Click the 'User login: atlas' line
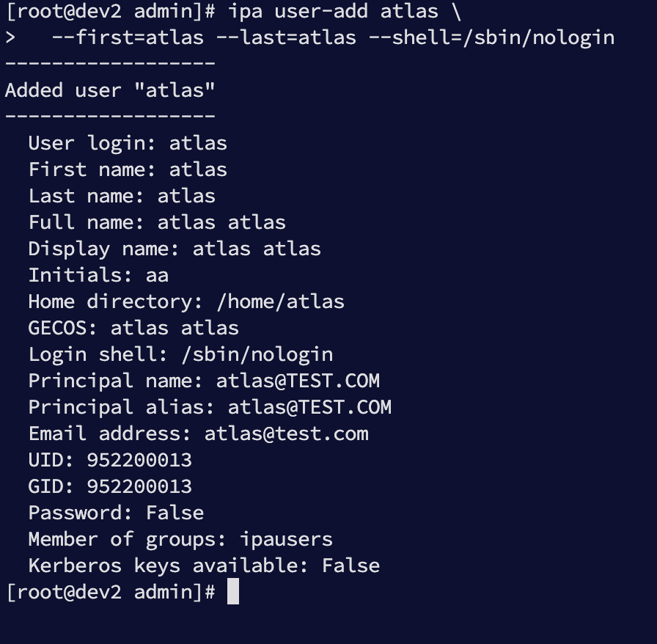Screen dimensions: 657x644 128,143
